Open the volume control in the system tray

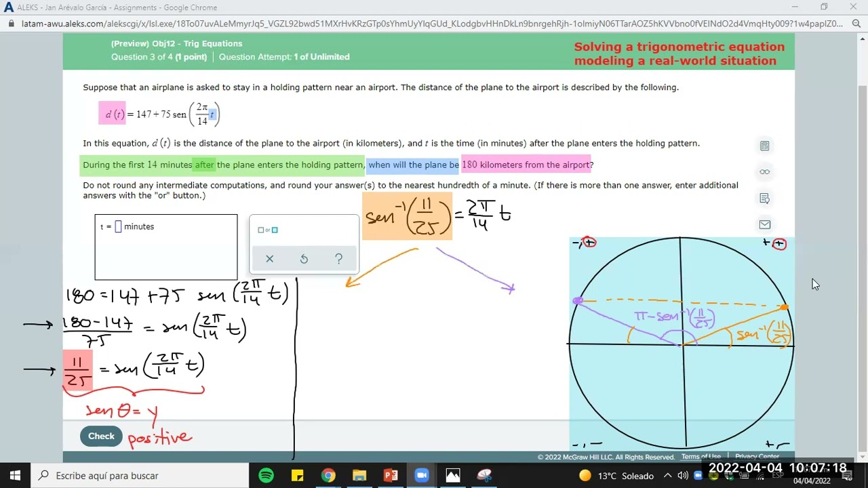coord(683,475)
